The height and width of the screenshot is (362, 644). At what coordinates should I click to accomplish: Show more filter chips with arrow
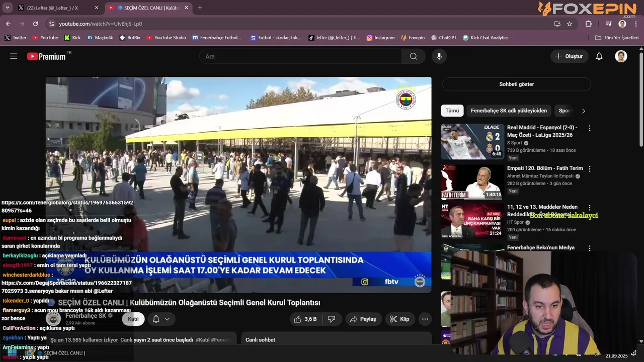pos(584,111)
